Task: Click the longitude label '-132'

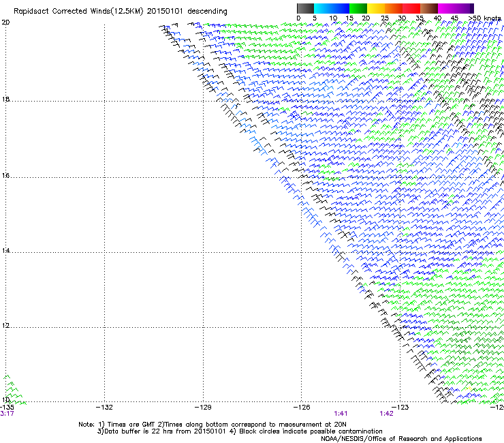Action: [x=104, y=408]
